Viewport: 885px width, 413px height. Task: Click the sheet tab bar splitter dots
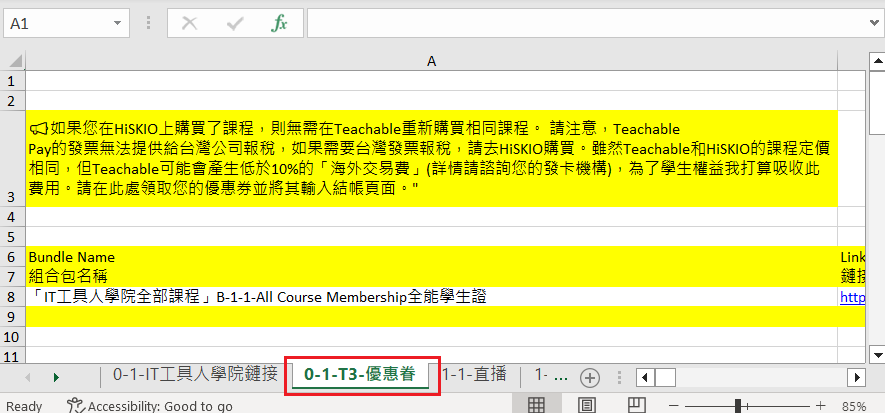click(619, 377)
